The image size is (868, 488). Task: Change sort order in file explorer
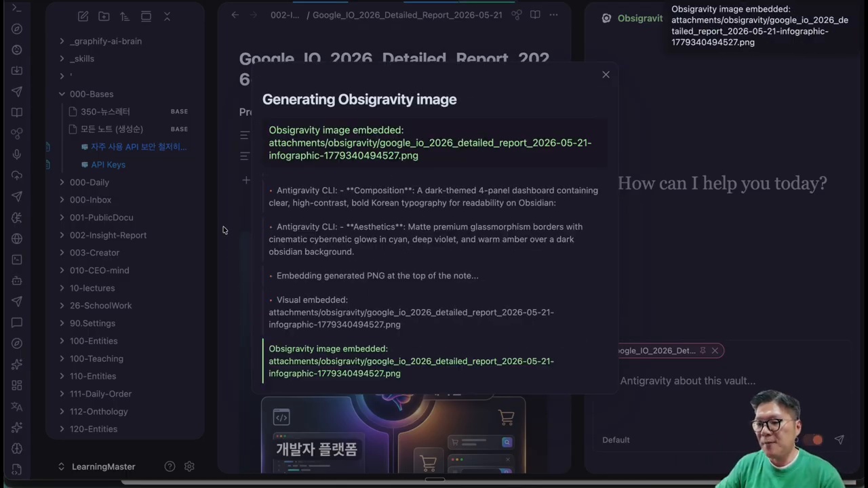coord(125,16)
